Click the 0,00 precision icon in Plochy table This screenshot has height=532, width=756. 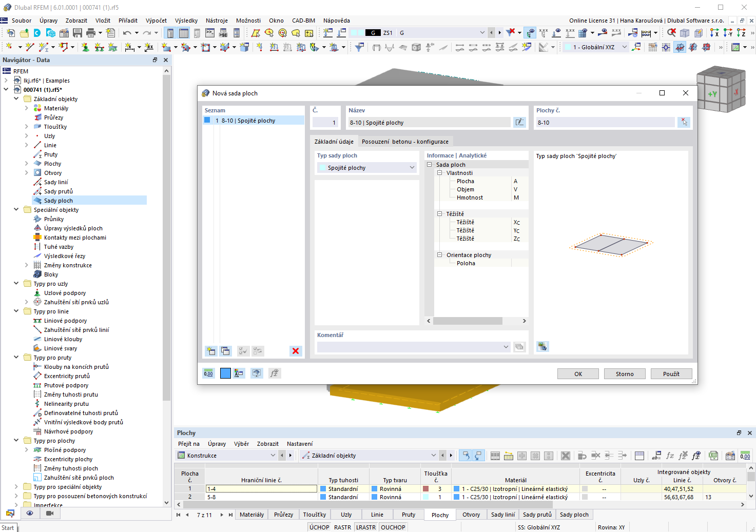pos(745,456)
